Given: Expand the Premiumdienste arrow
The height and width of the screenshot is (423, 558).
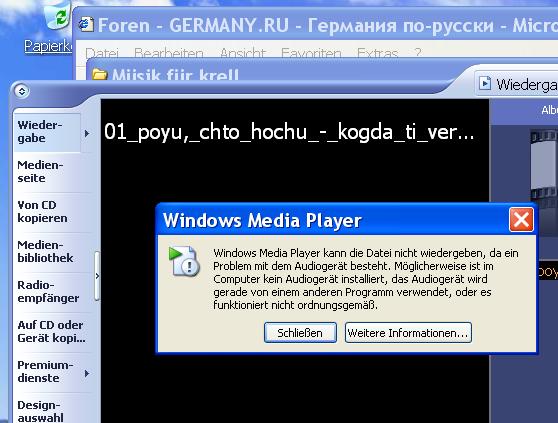Looking at the screenshot, I should [87, 374].
